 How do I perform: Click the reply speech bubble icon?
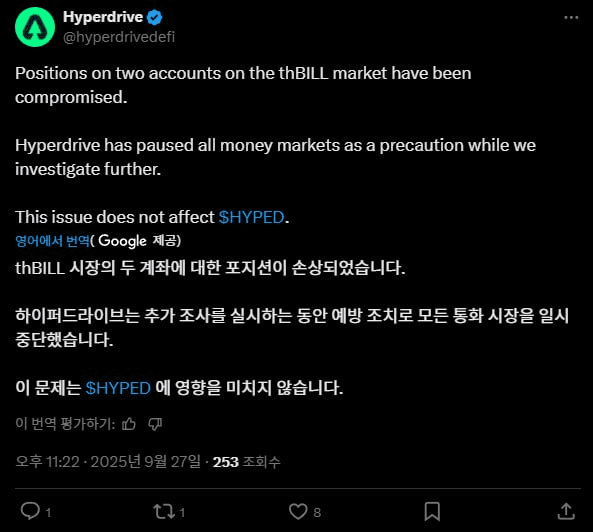pos(30,511)
